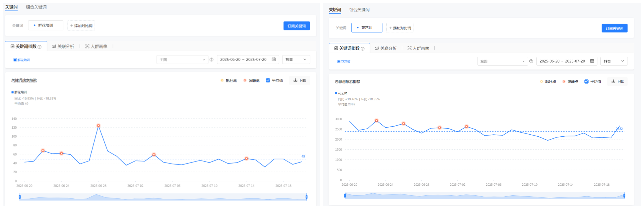Open 全国 region dropdown in 鲜花培训 panel

[182, 60]
